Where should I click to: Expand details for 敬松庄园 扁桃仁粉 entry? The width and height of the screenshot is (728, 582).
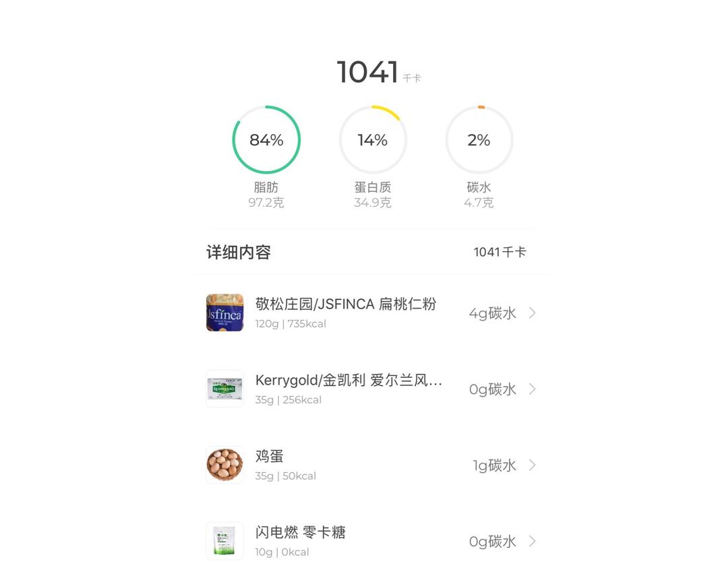[532, 313]
